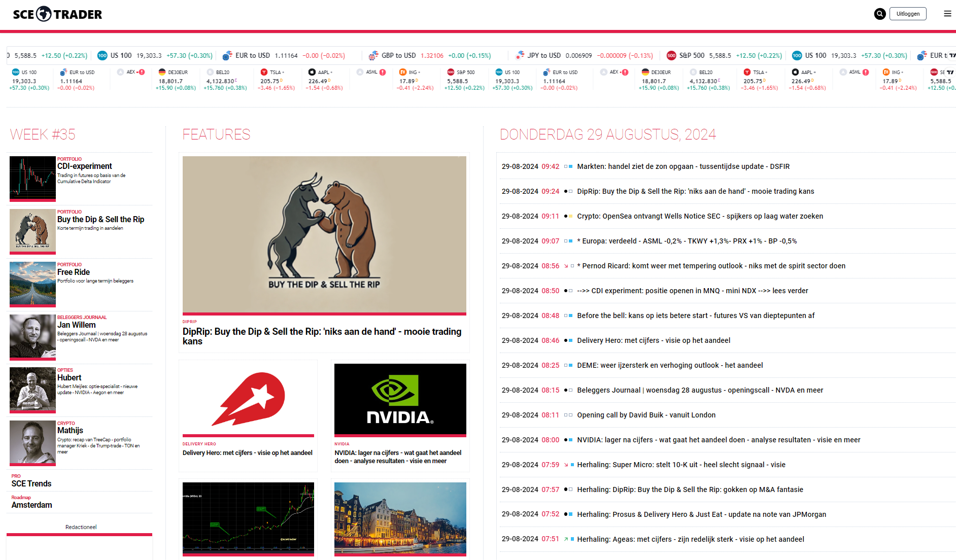Open the NVIDIA Features card headline
956x560 pixels.
398,457
